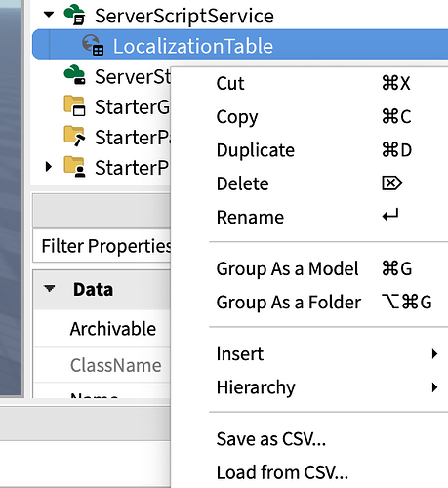Expand the StarterPlayer tree node
This screenshot has height=488, width=448.
point(49,167)
